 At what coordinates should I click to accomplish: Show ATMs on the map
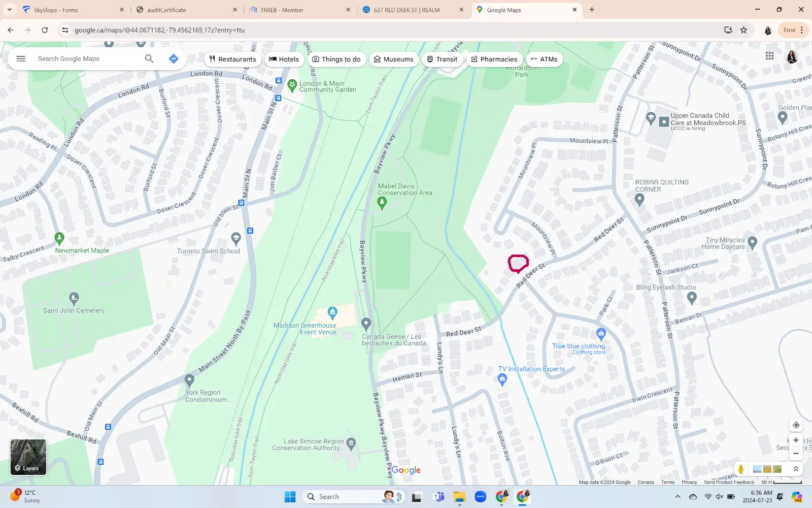tap(544, 59)
